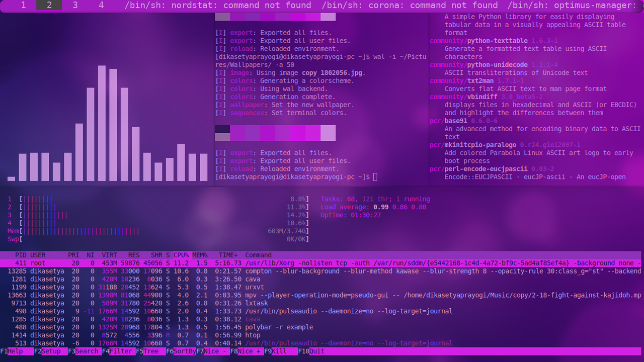Click 'sequences: Set terminal colors.' line
Viewport: 644px width, 362px height.
[281, 113]
